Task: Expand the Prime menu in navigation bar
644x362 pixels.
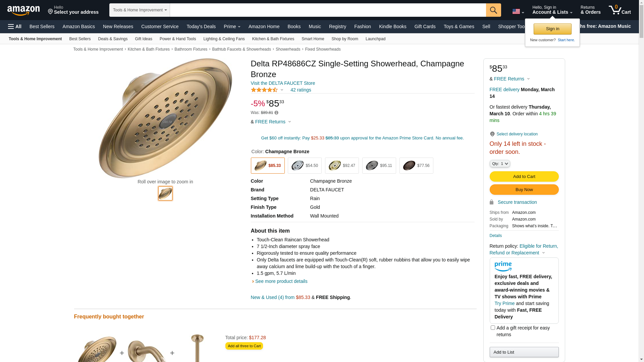Action: pos(232,26)
